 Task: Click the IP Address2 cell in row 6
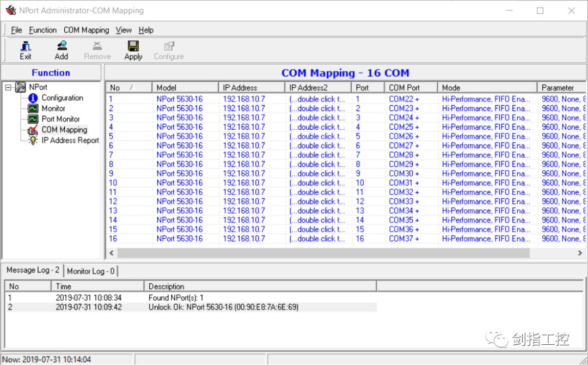pos(317,145)
